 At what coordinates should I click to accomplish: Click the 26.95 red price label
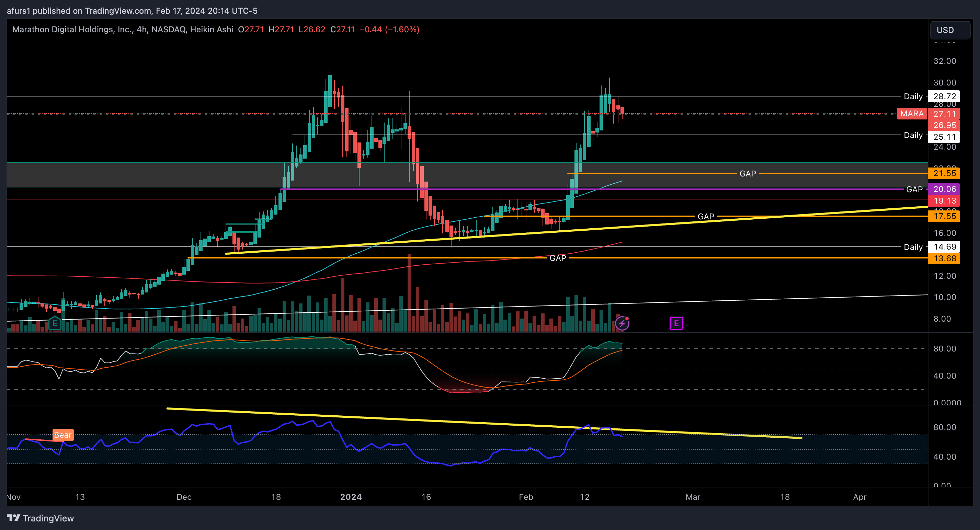(x=944, y=125)
